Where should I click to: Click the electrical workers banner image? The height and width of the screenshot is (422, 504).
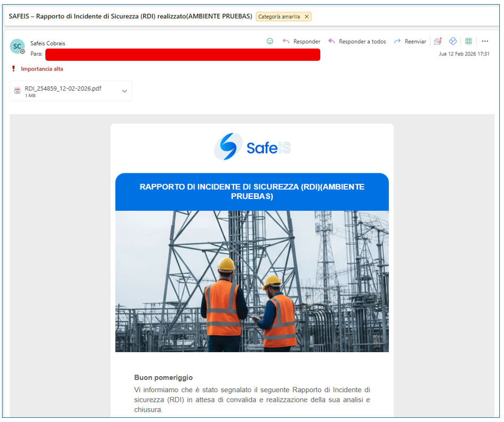point(252,281)
